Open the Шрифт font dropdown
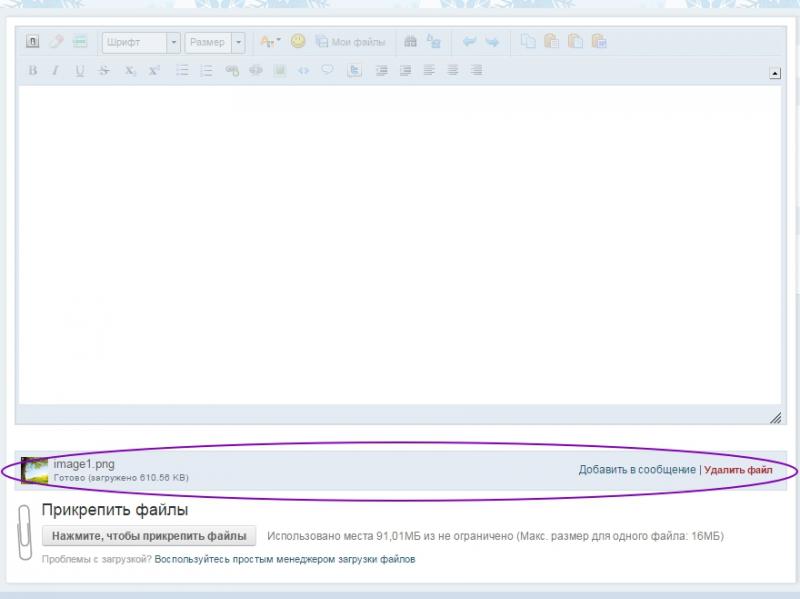The height and width of the screenshot is (599, 800). [x=141, y=43]
